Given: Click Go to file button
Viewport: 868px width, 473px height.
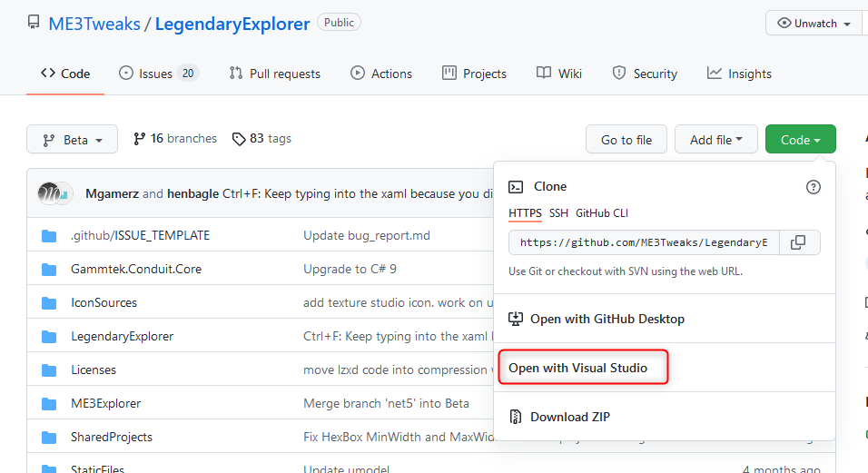Looking at the screenshot, I should [x=626, y=140].
